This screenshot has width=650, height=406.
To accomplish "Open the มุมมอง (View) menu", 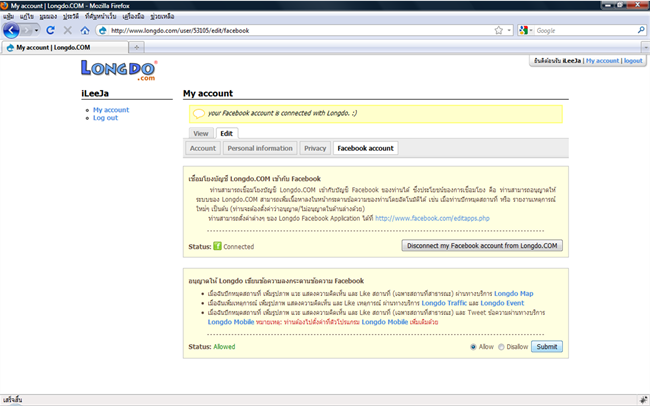I will coord(48,16).
